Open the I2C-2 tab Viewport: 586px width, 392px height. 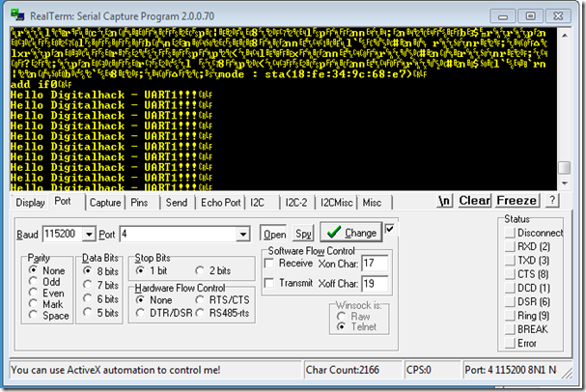(296, 203)
